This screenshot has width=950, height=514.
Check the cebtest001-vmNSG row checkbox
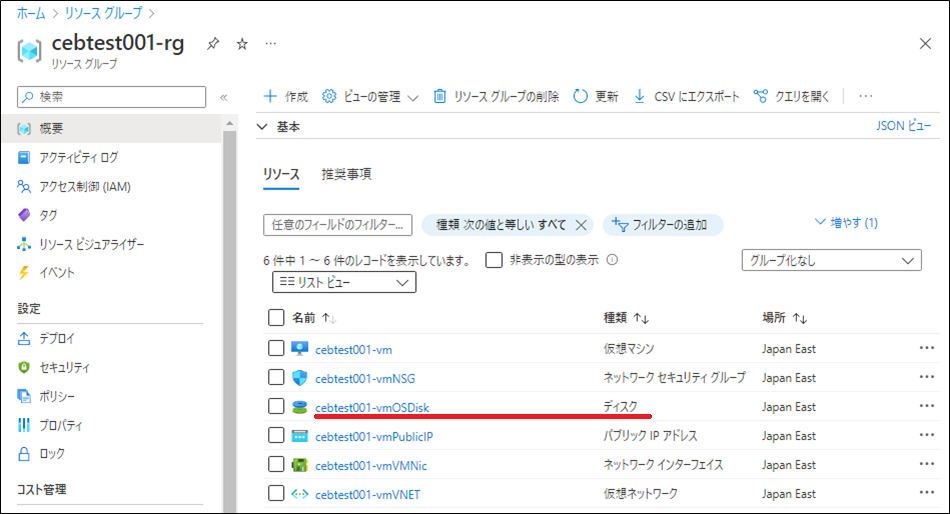276,377
